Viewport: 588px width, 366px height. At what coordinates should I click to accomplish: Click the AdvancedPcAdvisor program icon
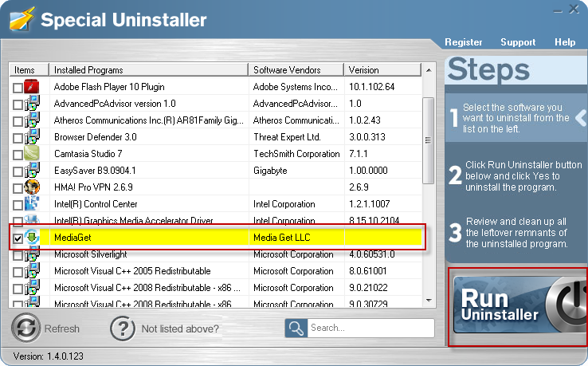32,103
